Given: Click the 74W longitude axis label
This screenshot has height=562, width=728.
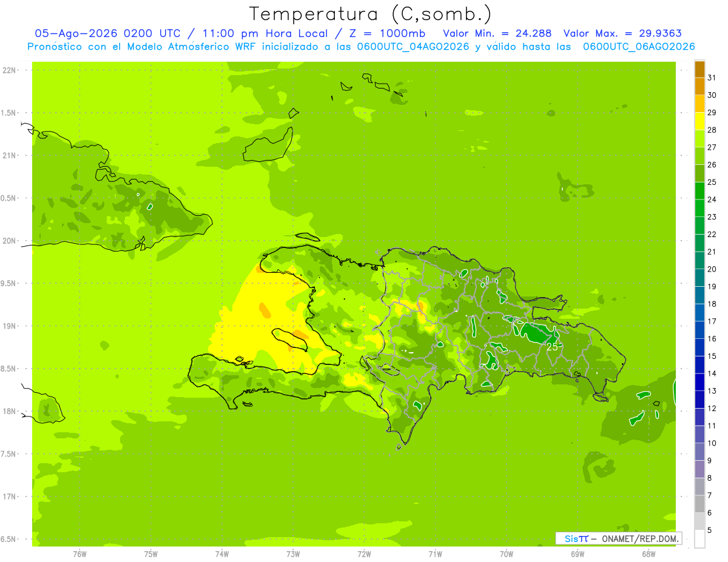Looking at the screenshot, I should (222, 554).
